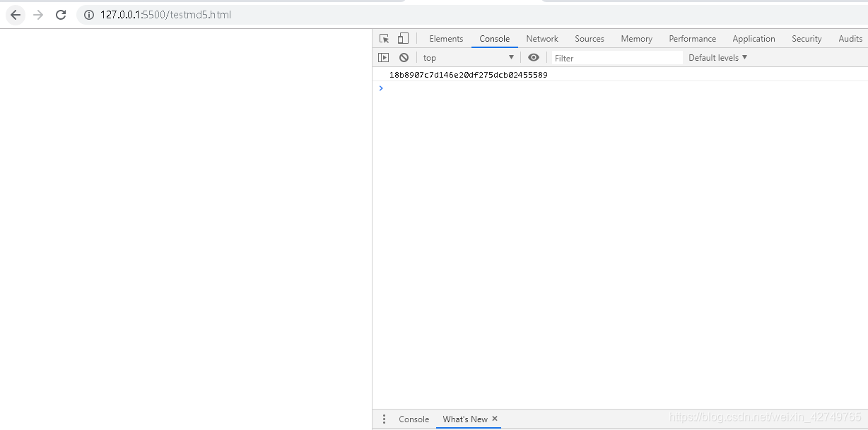
Task: Select the inspect element tool
Action: [x=384, y=38]
